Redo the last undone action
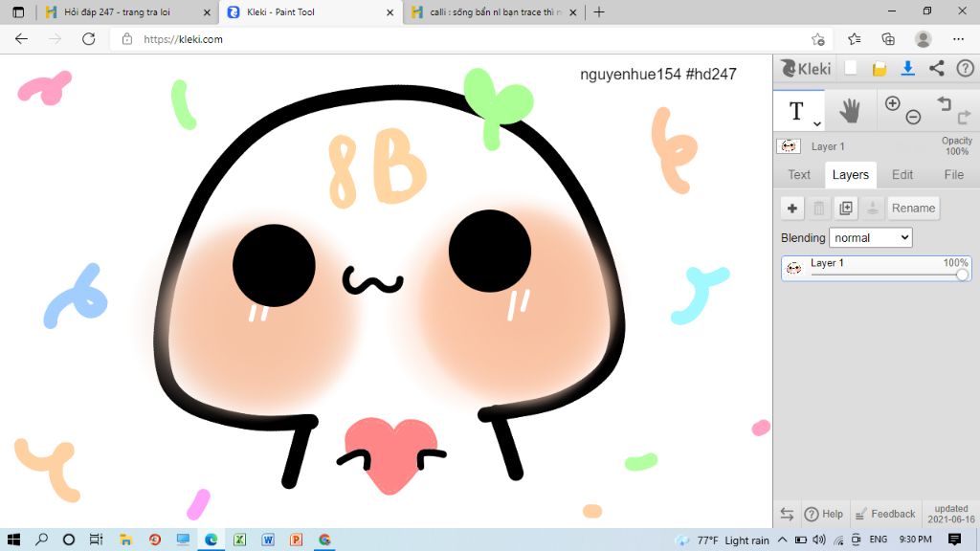This screenshot has height=551, width=980. pyautogui.click(x=964, y=117)
